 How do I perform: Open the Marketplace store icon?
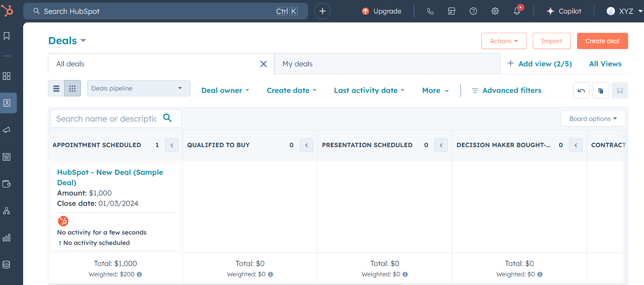[x=452, y=11]
